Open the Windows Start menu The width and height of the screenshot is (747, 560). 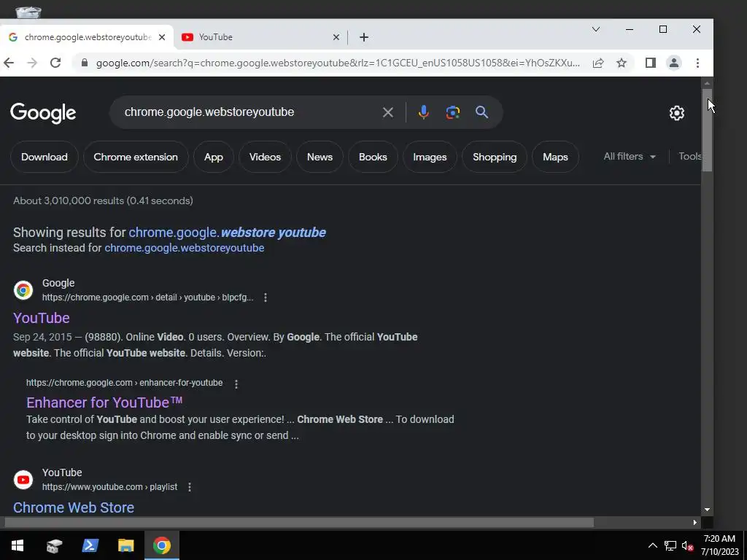tap(18, 545)
